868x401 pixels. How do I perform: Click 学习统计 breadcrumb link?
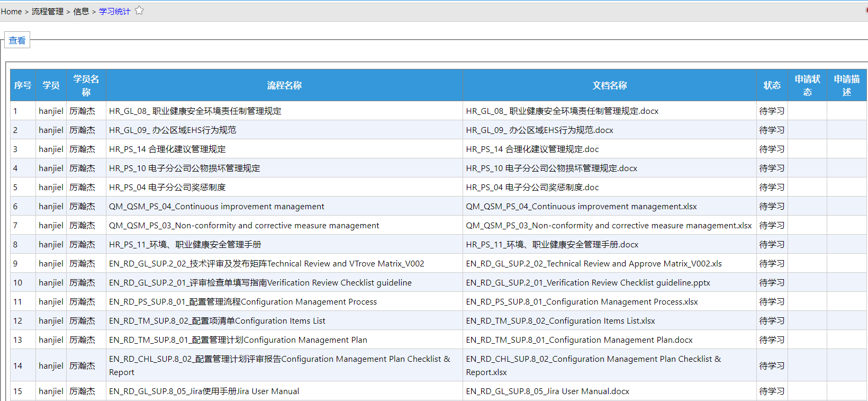coord(114,11)
